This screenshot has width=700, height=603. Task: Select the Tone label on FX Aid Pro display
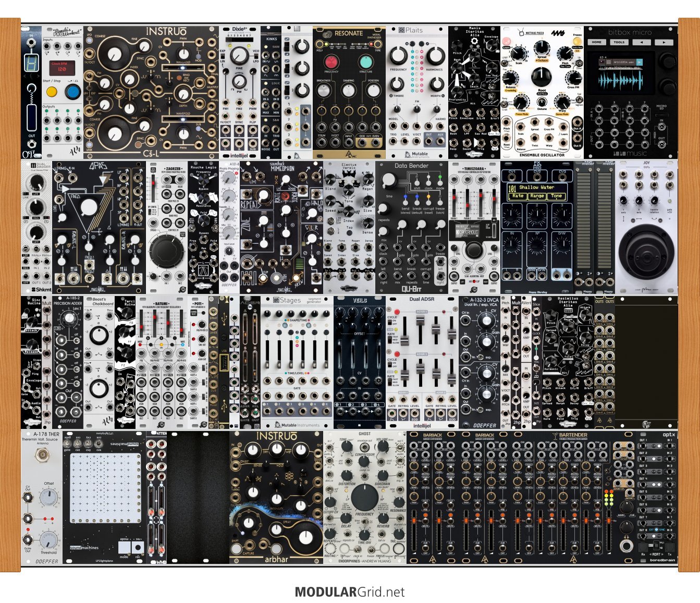(x=557, y=196)
